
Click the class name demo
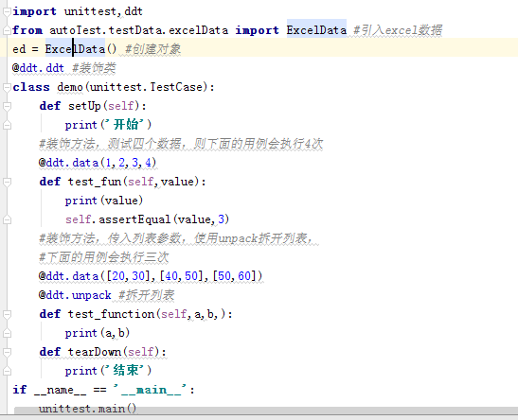(70, 87)
